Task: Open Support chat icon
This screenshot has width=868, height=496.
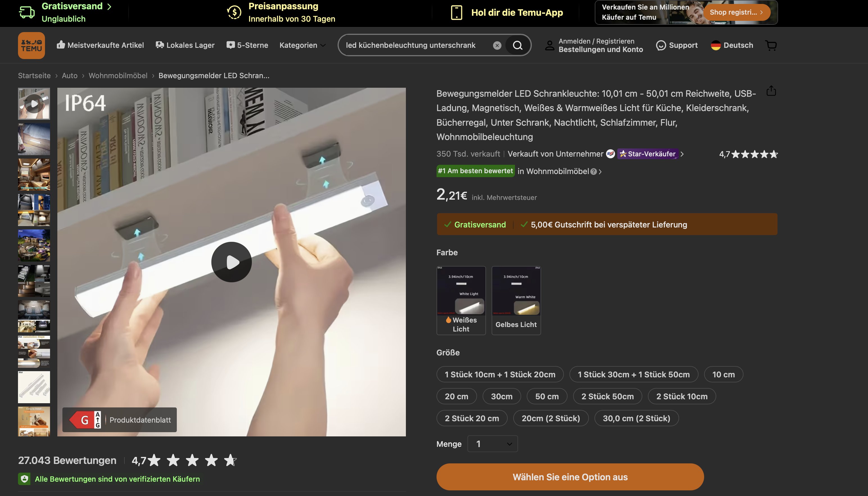Action: 661,45
